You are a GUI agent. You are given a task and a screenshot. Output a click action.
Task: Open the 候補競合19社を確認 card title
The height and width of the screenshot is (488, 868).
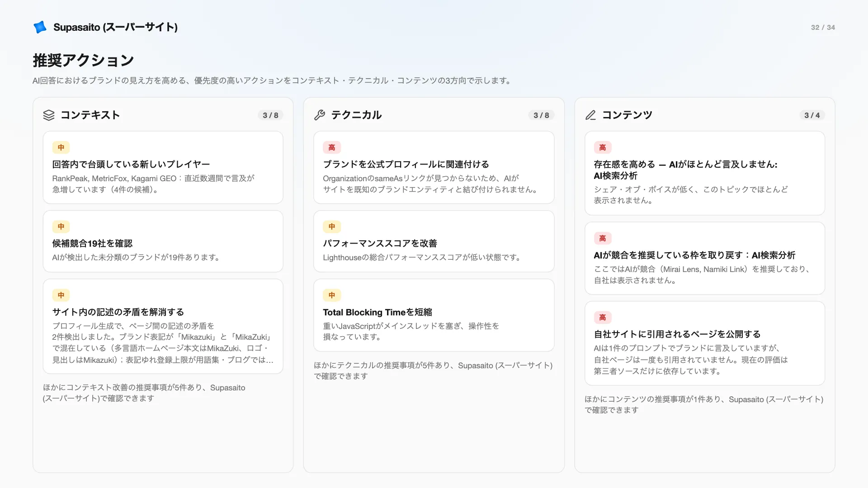click(92, 243)
